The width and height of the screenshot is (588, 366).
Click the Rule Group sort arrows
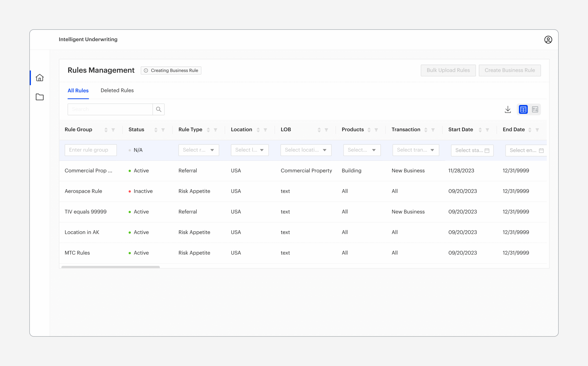point(106,130)
